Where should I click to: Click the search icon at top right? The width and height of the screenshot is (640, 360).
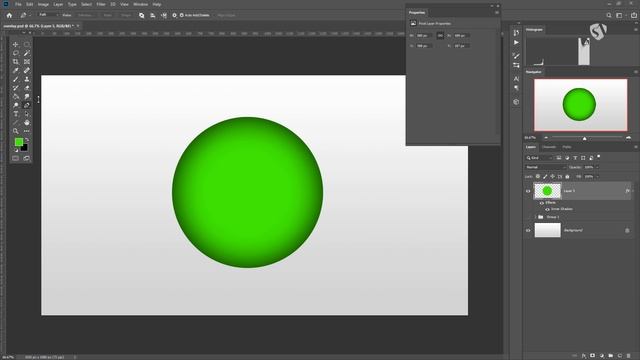(x=609, y=15)
